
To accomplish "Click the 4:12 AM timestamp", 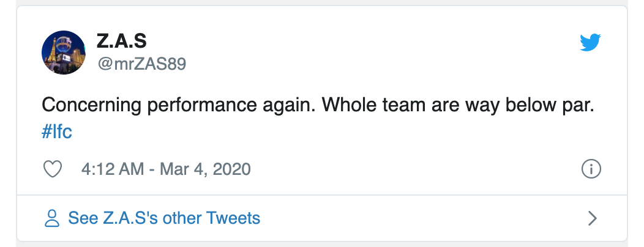I will (x=111, y=169).
